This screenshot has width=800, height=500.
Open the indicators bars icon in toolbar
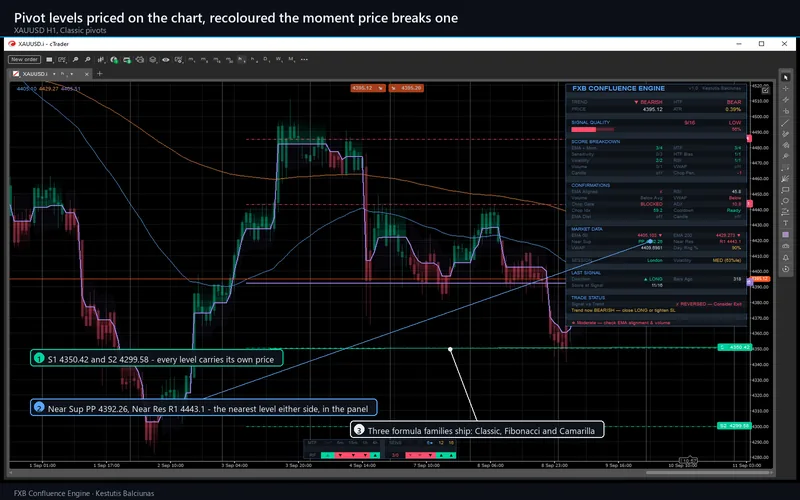pos(101,60)
